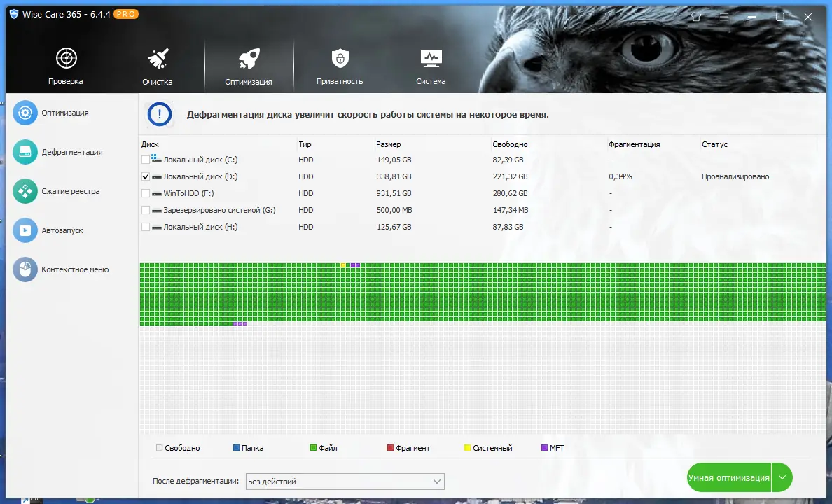Click the blue exclamation info icon
Viewport: 832px width, 504px height.
(x=159, y=114)
